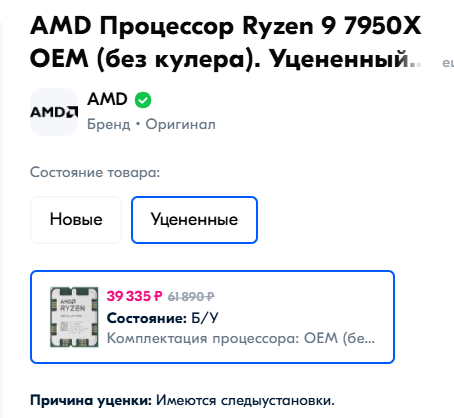Expand the title's trailing ellipsis
This screenshot has height=418, width=454.
415,61
